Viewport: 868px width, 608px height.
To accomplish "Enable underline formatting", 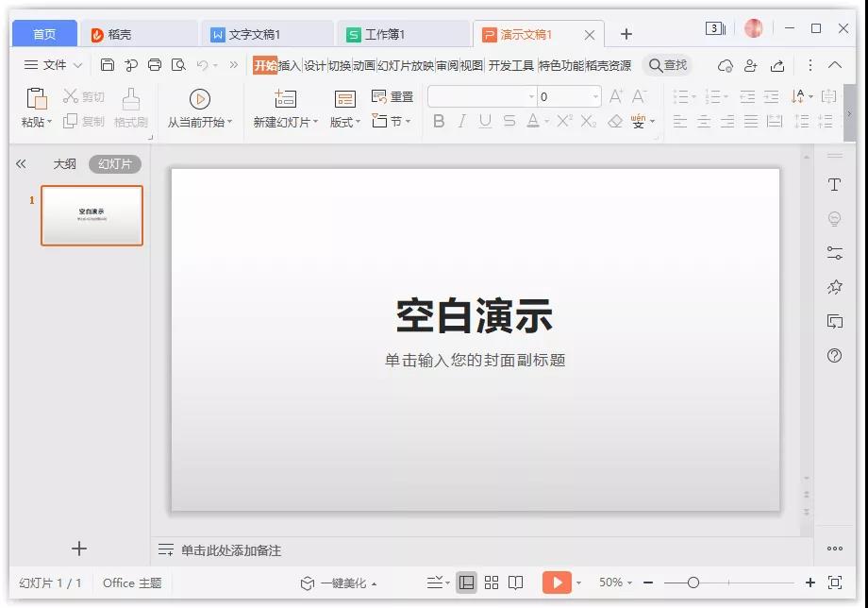I will (484, 121).
